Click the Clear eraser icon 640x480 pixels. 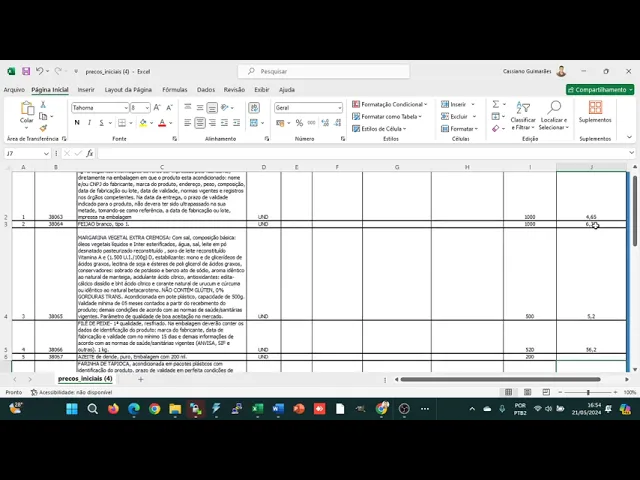(x=496, y=129)
